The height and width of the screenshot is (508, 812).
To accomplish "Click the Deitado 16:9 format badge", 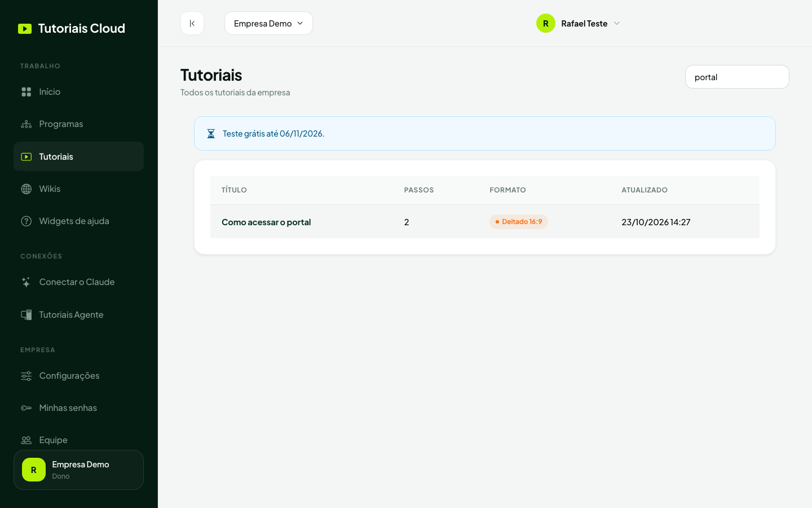I will pos(519,222).
